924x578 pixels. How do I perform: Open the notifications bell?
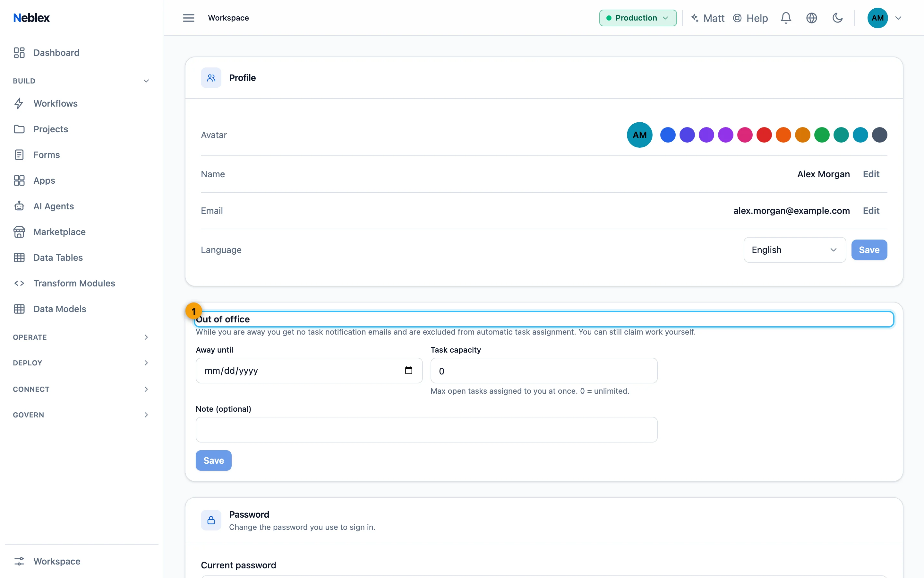pos(786,18)
